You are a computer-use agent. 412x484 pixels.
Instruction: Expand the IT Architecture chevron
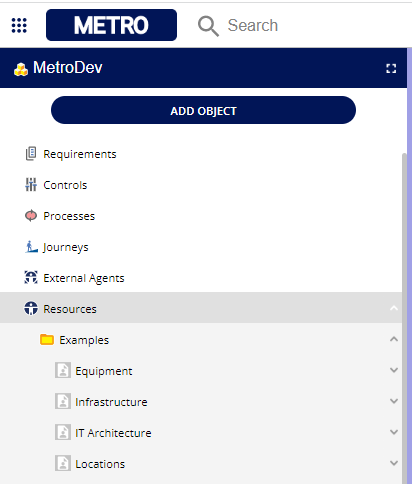click(394, 432)
